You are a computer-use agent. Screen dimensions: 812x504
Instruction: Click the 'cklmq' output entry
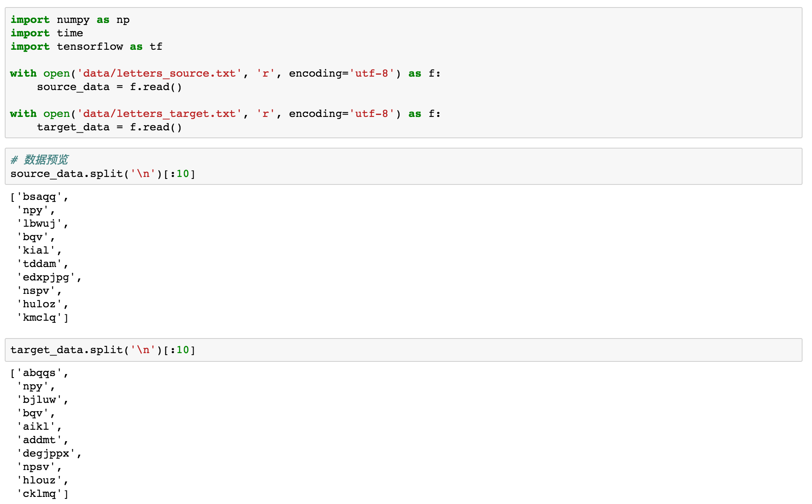(39, 494)
